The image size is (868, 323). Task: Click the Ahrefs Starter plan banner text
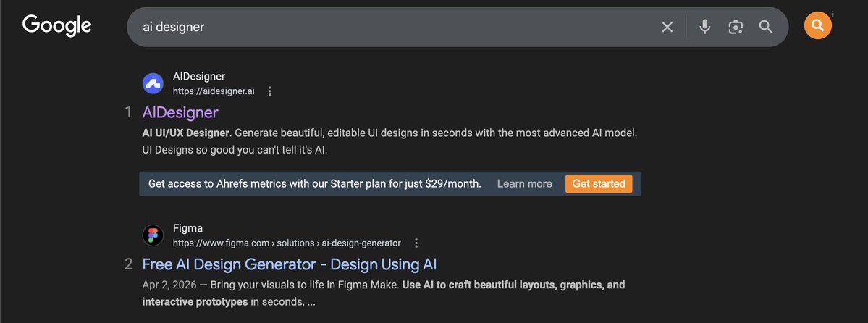[314, 184]
